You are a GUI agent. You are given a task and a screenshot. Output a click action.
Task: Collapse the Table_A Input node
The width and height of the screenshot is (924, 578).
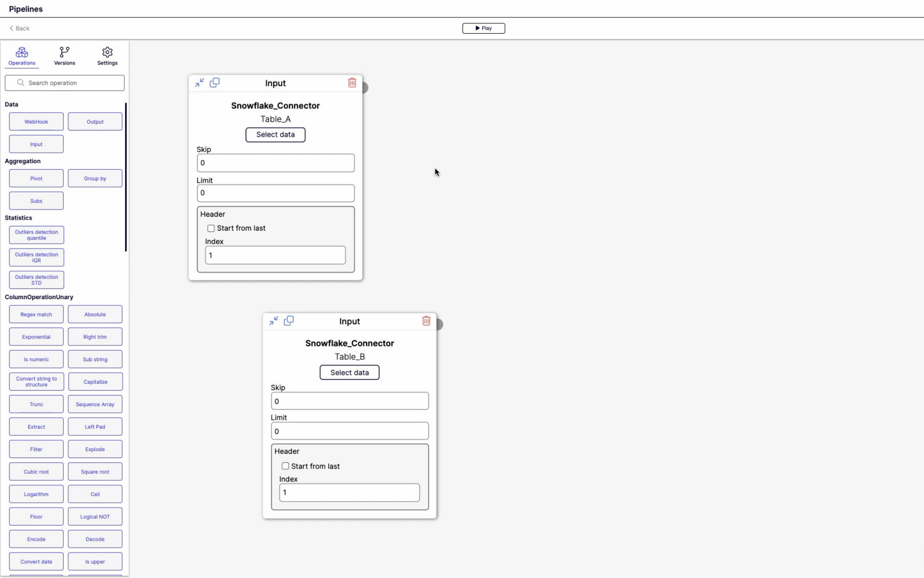tap(199, 82)
